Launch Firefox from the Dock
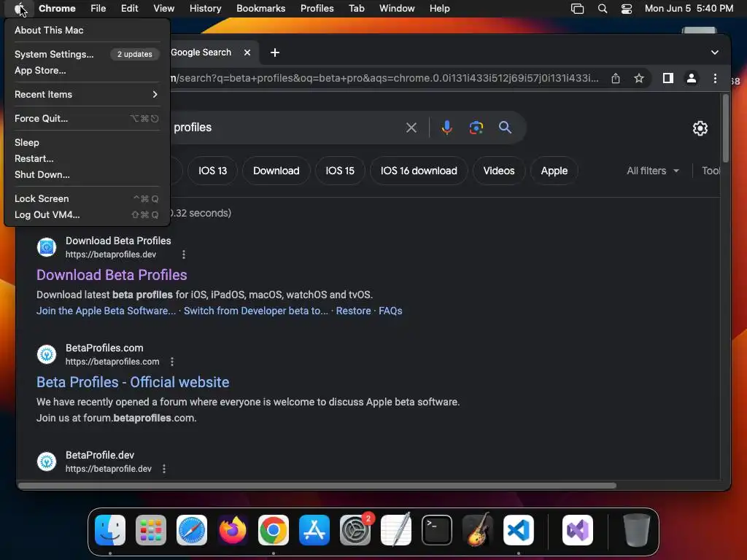This screenshot has width=747, height=560. [x=233, y=530]
